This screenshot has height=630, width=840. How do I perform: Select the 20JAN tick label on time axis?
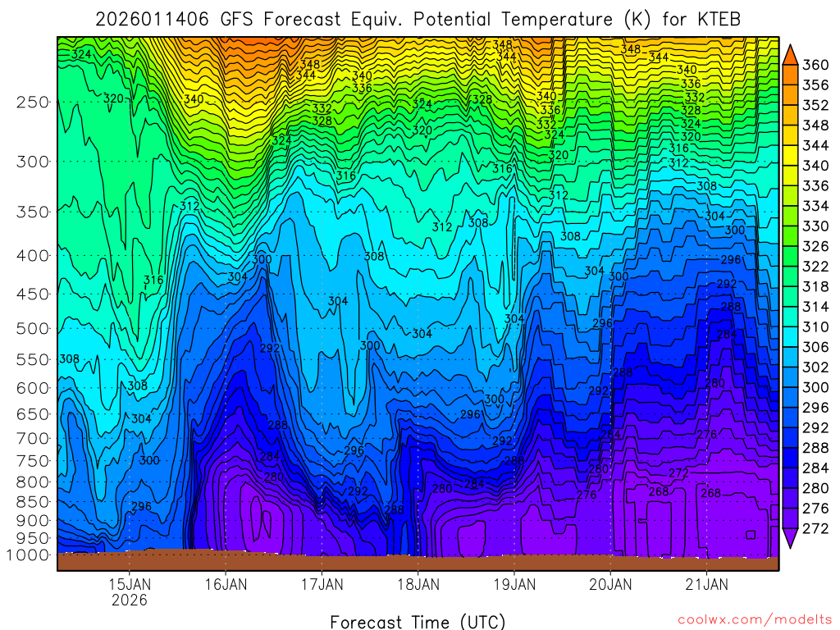(x=610, y=584)
